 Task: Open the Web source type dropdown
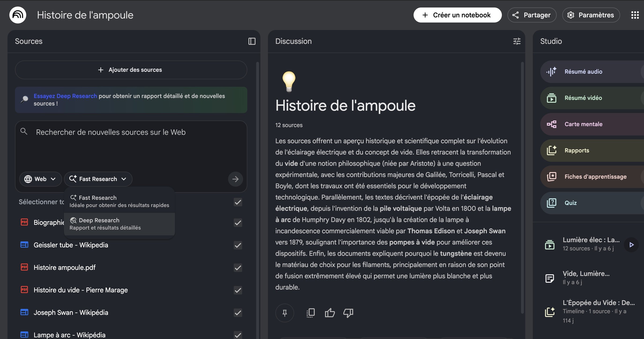(x=41, y=179)
